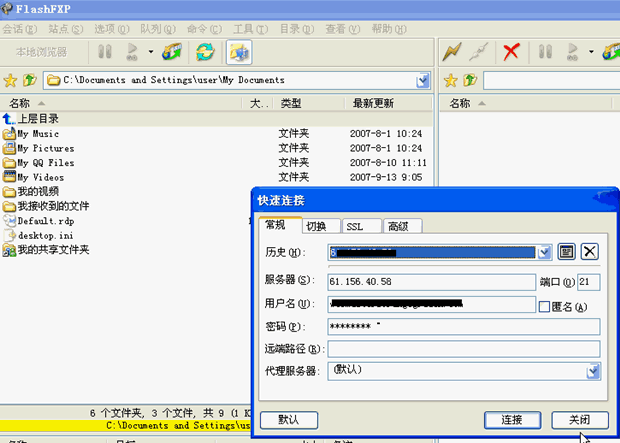Click the remote pane parent folder icon
The image size is (620, 443).
coord(470,80)
